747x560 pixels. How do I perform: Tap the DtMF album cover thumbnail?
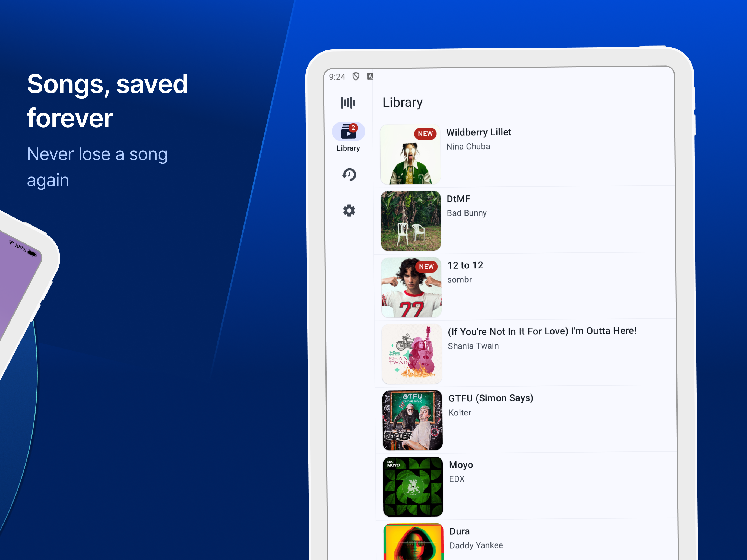[x=411, y=221]
